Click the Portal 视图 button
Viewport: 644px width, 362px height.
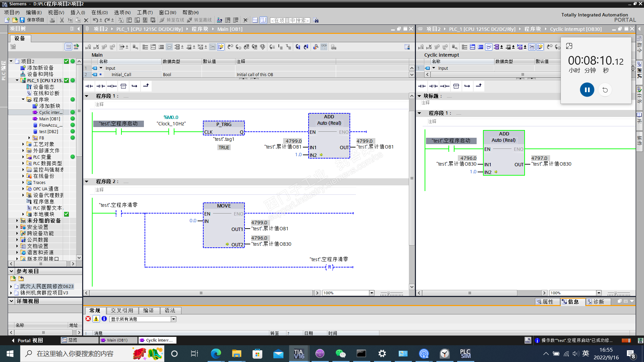28,340
